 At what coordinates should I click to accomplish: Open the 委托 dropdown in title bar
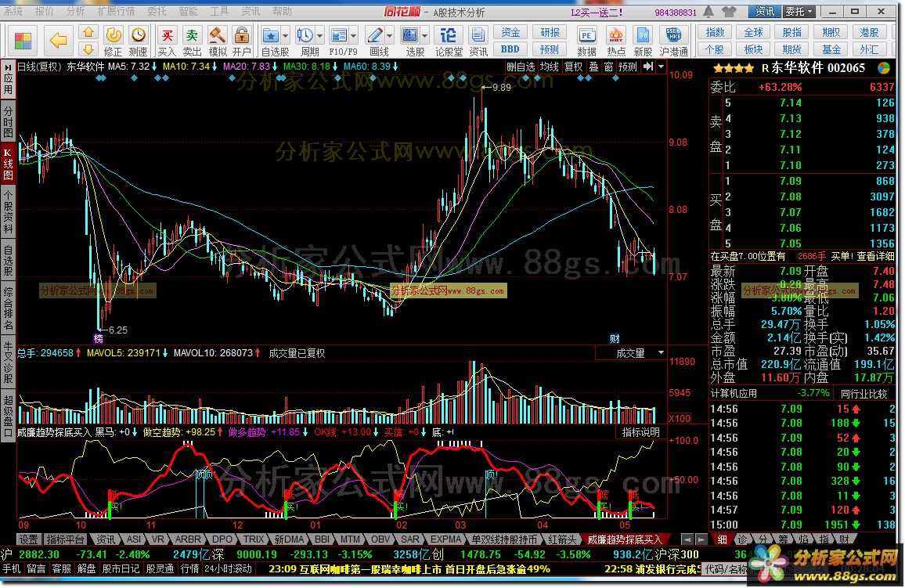[x=799, y=12]
